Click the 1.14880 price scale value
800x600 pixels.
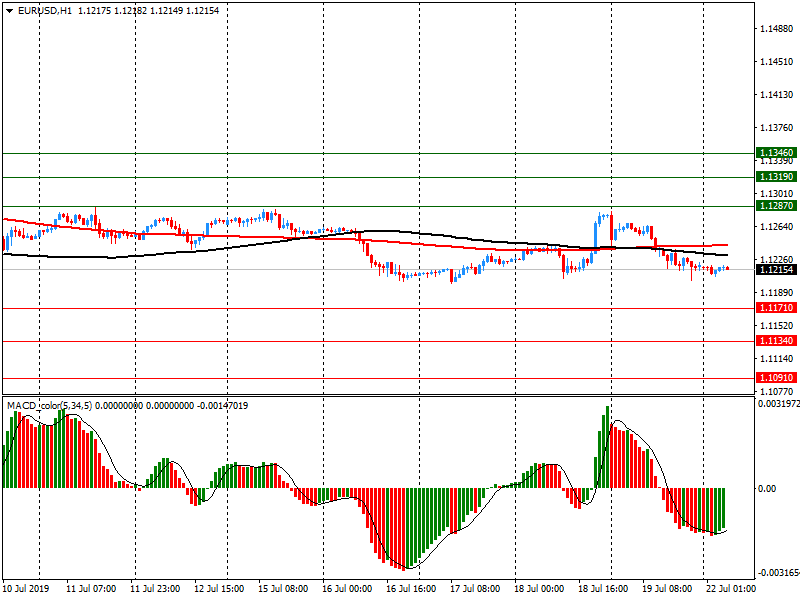tap(777, 29)
